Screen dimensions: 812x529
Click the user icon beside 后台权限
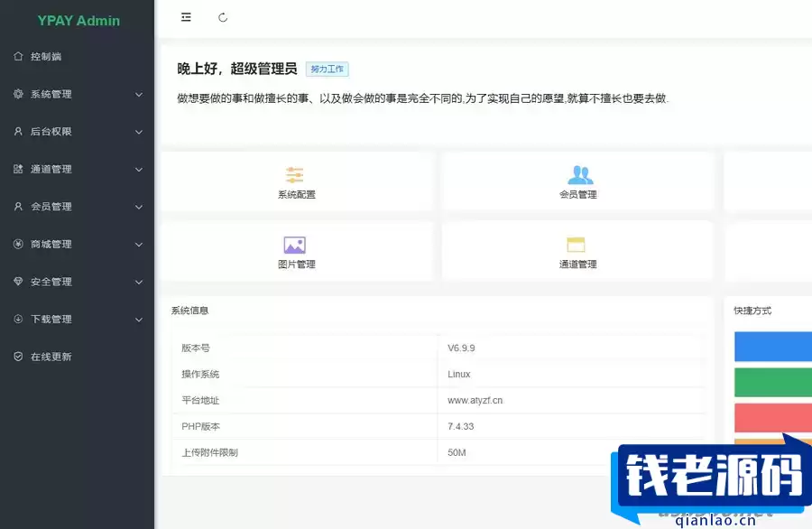coord(18,131)
